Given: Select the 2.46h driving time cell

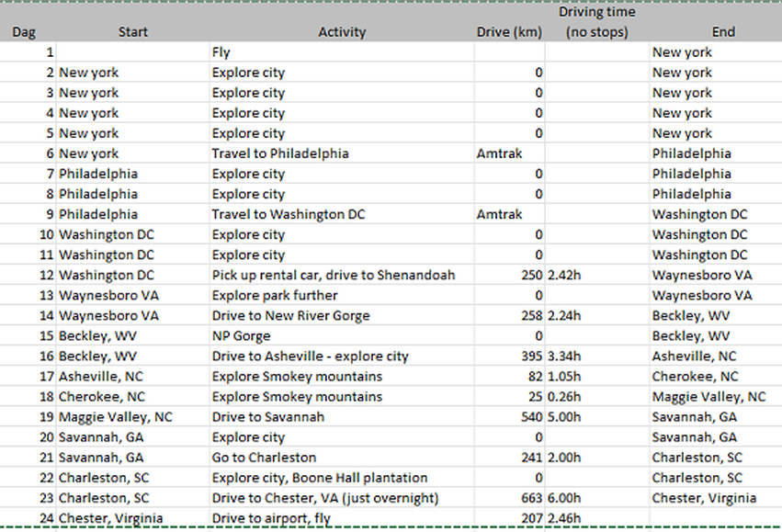Looking at the screenshot, I should 597,518.
